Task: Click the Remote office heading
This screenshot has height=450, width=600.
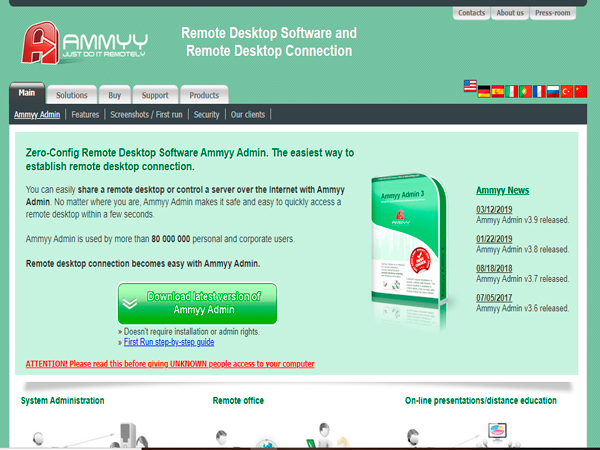Action: (238, 401)
